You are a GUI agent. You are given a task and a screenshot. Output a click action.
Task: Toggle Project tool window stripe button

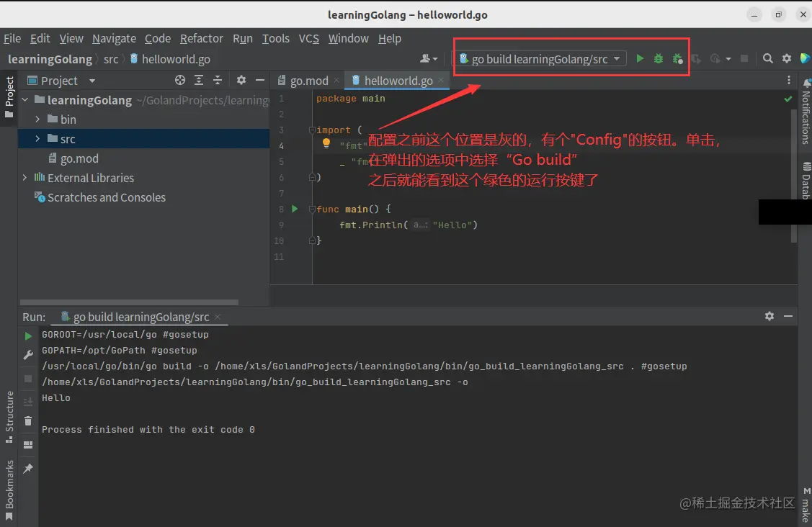pos(9,96)
